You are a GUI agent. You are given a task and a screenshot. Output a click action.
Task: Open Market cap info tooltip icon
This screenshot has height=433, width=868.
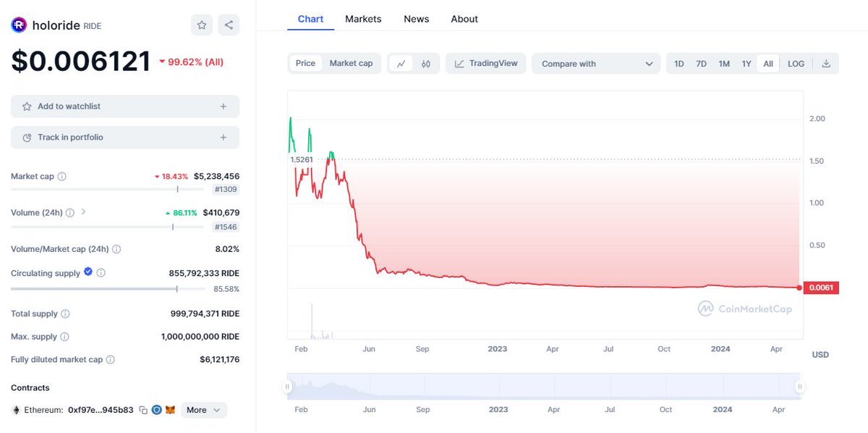pyautogui.click(x=62, y=177)
